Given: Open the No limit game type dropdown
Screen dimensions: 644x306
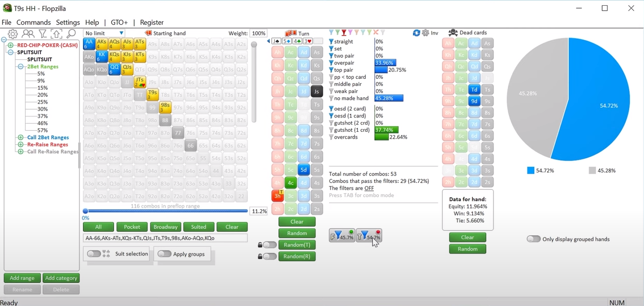Looking at the screenshot, I should point(105,33).
